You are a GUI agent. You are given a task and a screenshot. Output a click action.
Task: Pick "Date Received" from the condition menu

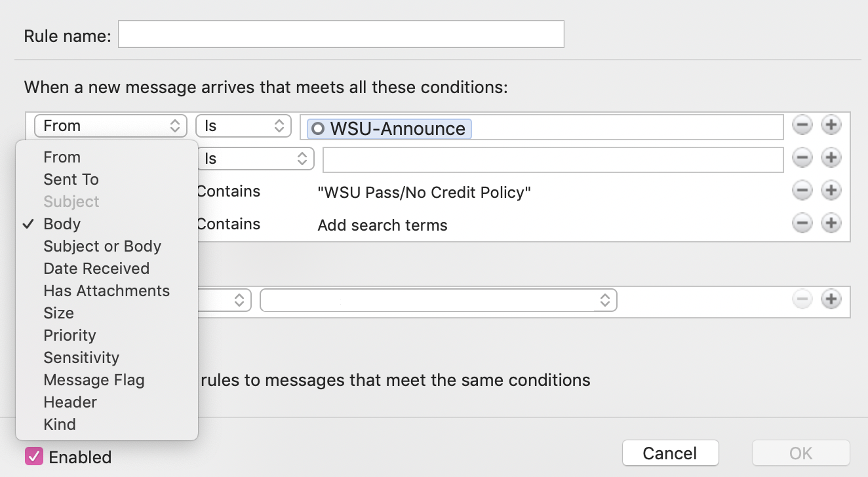point(96,269)
